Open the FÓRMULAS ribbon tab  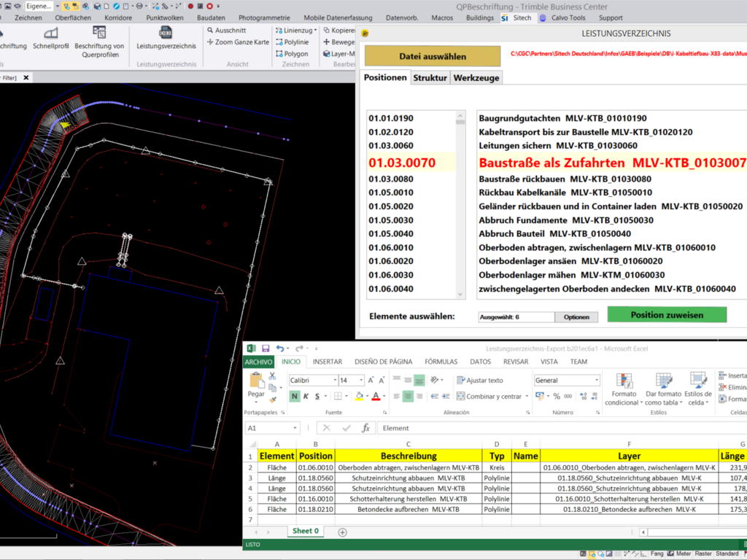441,362
